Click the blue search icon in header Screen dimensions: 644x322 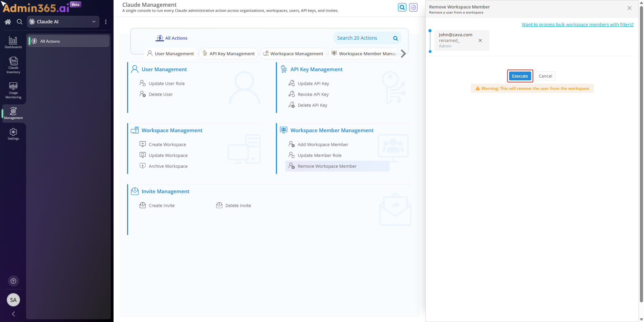(x=402, y=7)
